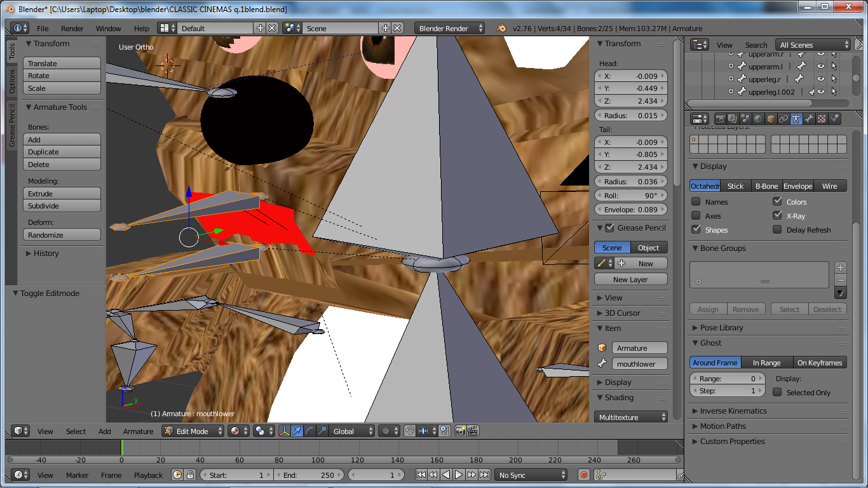Image resolution: width=868 pixels, height=488 pixels.
Task: Enable the Names display checkbox
Action: (x=696, y=201)
